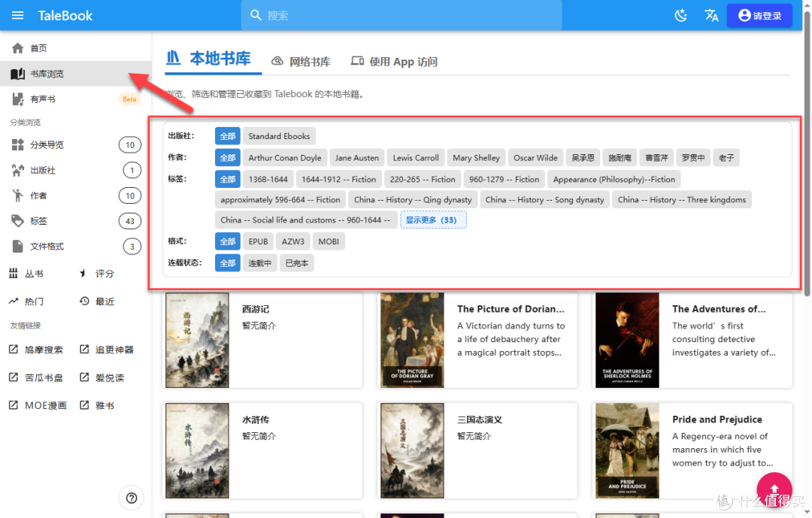Filter by author 曹雪芹
Image resolution: width=812 pixels, height=518 pixels.
click(x=656, y=157)
